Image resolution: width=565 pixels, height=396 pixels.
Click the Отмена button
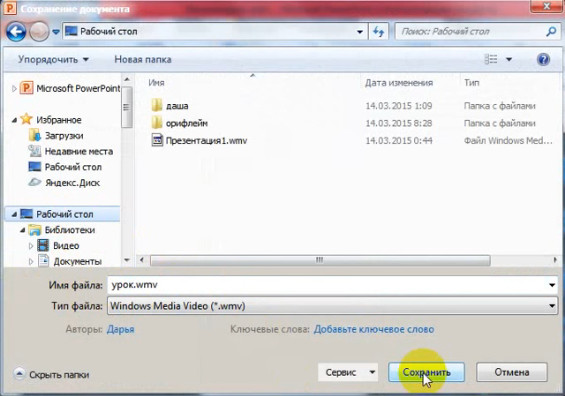click(512, 372)
